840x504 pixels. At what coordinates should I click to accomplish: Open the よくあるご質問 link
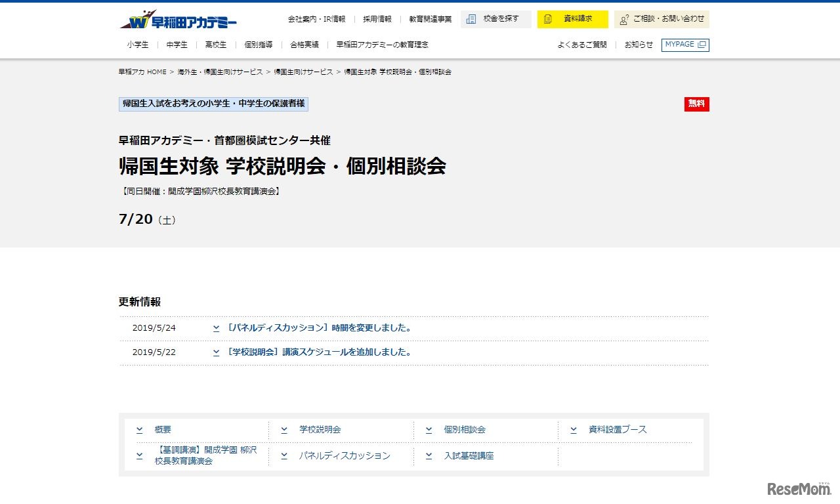tap(582, 45)
